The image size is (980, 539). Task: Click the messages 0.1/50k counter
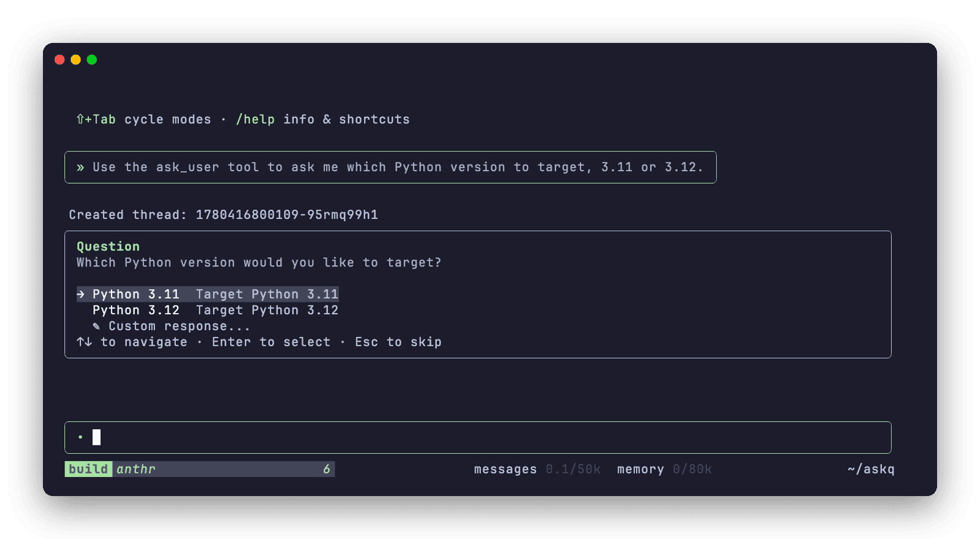(537, 469)
